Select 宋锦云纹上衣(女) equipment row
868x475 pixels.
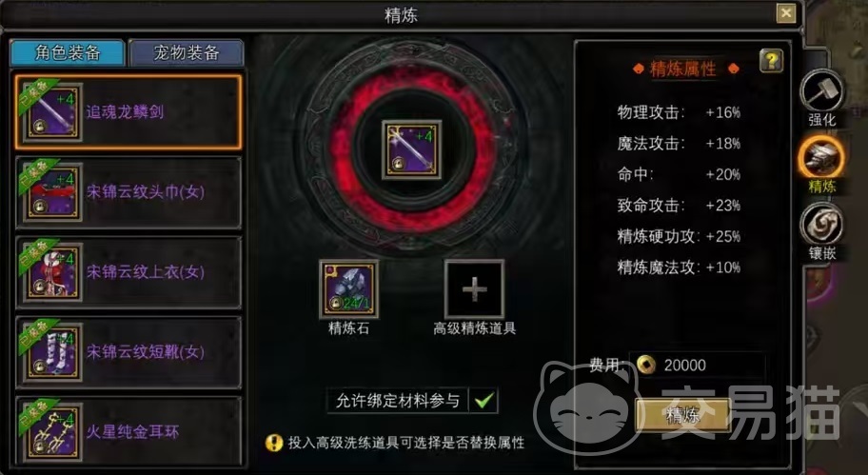tap(128, 272)
